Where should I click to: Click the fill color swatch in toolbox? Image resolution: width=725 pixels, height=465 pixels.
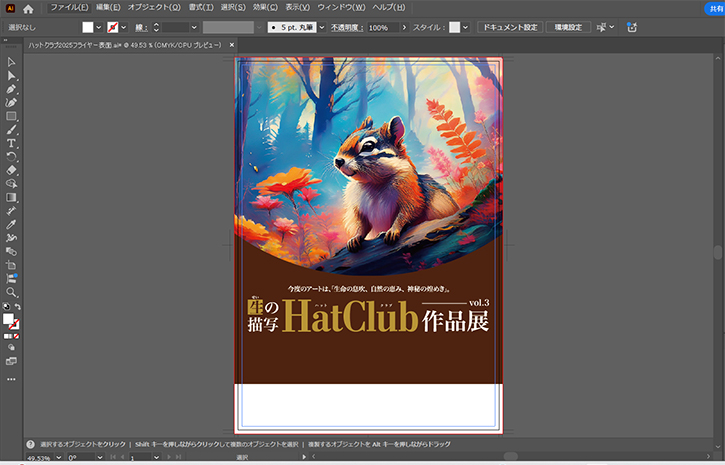9,320
